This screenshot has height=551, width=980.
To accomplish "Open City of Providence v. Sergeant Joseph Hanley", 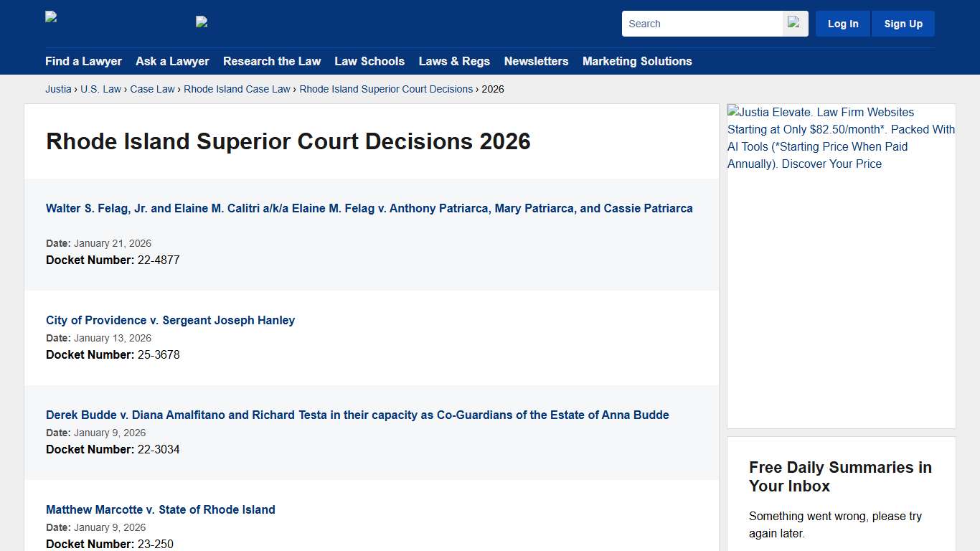I will (x=170, y=320).
